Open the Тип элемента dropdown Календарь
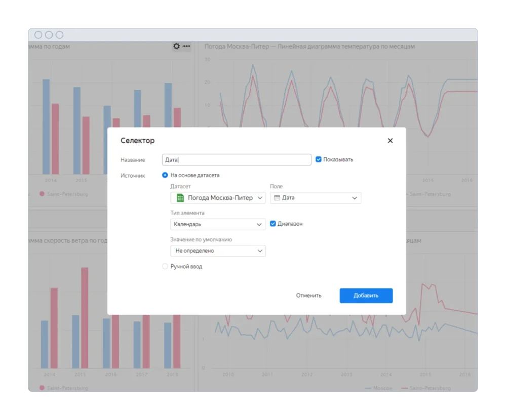This screenshot has width=506, height=420. click(x=218, y=224)
